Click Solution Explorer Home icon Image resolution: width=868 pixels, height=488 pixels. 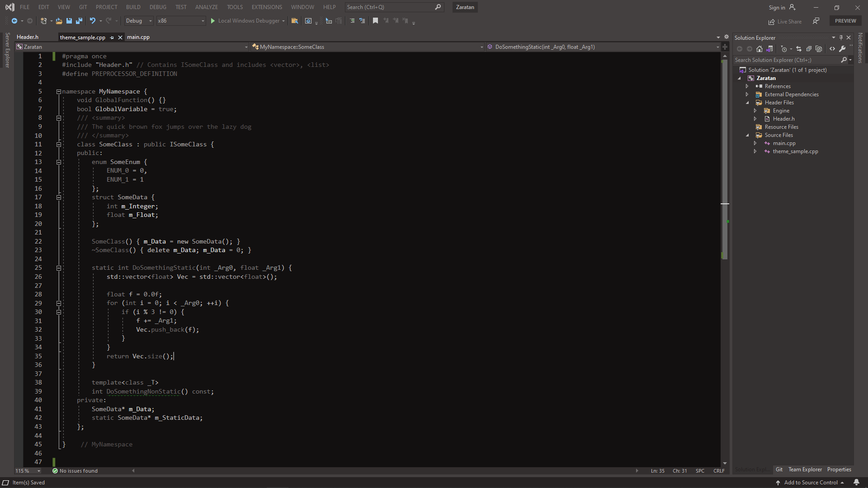(759, 49)
